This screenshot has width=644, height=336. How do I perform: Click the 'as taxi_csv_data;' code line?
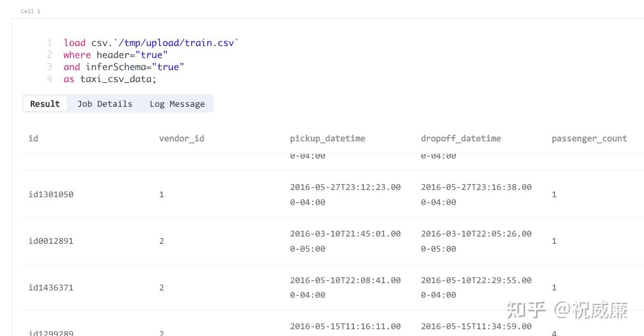(x=110, y=79)
